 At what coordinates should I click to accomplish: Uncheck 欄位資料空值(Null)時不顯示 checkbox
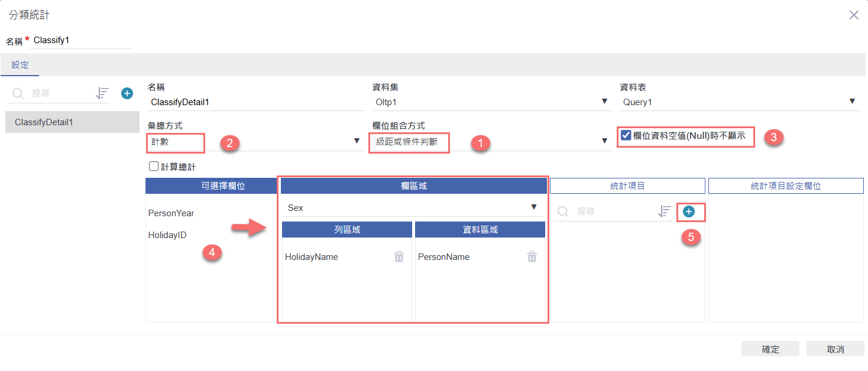tap(626, 136)
